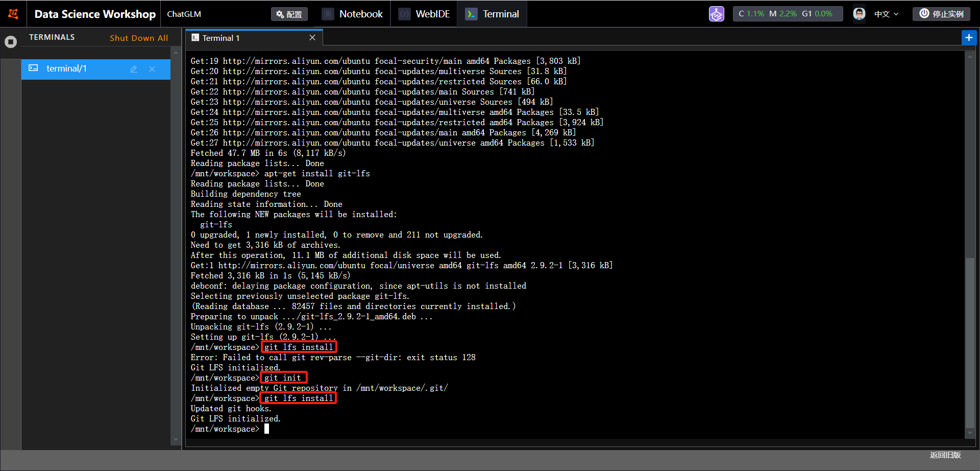Click the orange platform logo icon

(x=13, y=14)
